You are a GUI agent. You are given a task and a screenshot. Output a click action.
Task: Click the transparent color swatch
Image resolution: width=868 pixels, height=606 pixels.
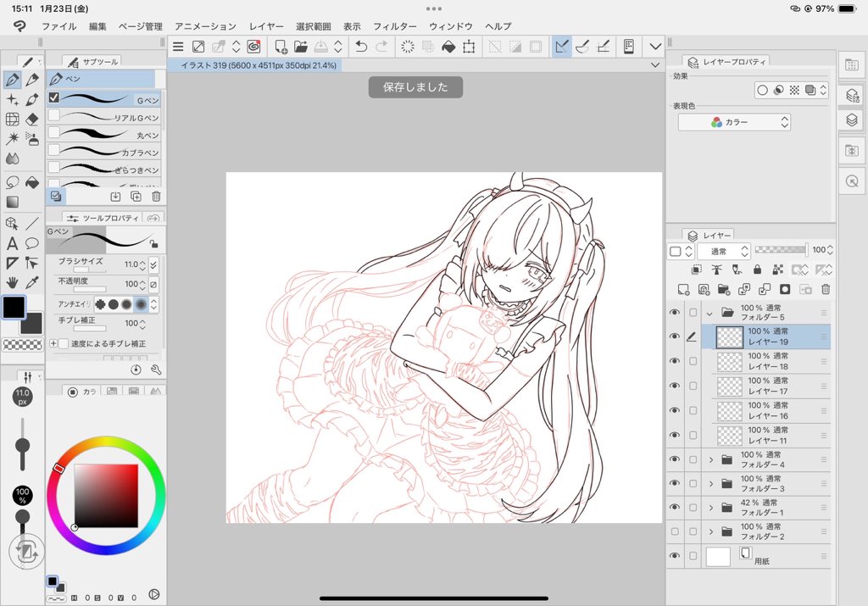23,345
